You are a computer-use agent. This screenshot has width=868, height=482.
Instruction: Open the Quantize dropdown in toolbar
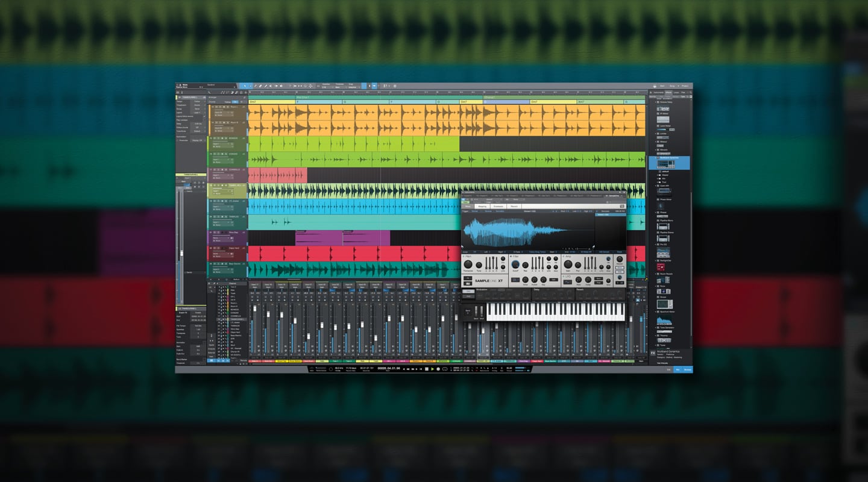[327, 87]
